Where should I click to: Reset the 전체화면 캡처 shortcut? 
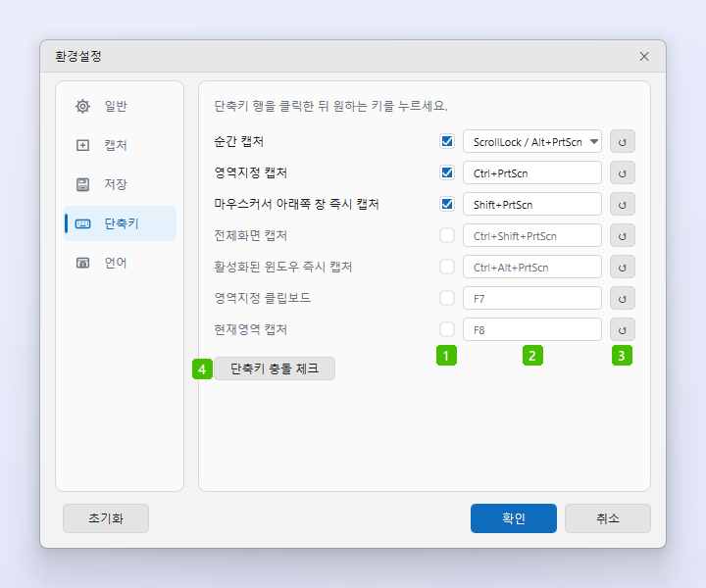[623, 236]
